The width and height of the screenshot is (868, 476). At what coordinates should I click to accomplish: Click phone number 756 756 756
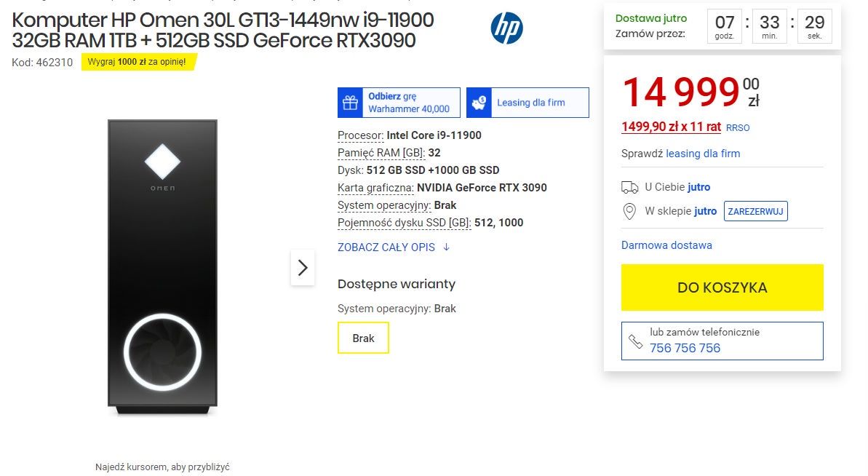(x=685, y=348)
